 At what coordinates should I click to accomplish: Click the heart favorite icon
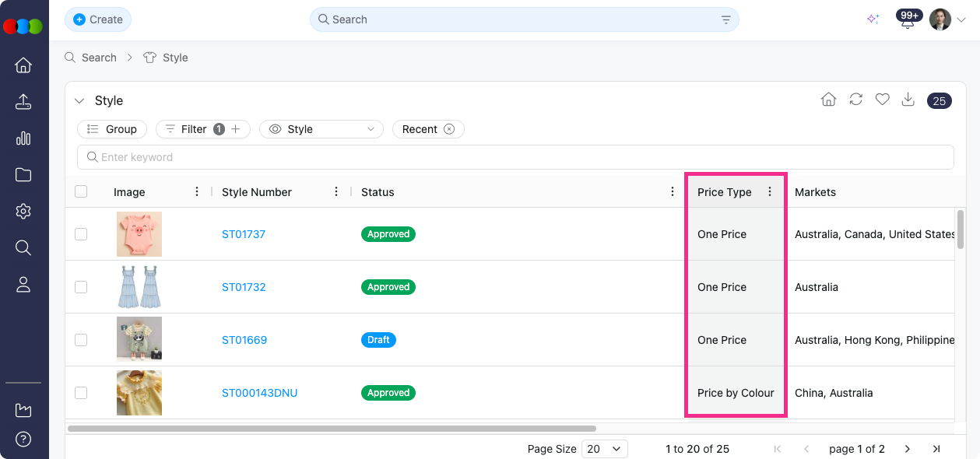point(882,100)
